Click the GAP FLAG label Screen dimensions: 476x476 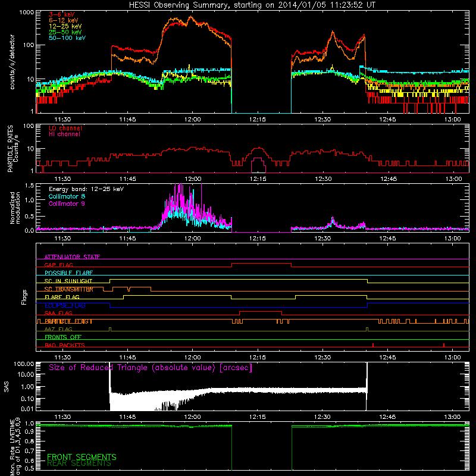click(x=58, y=265)
